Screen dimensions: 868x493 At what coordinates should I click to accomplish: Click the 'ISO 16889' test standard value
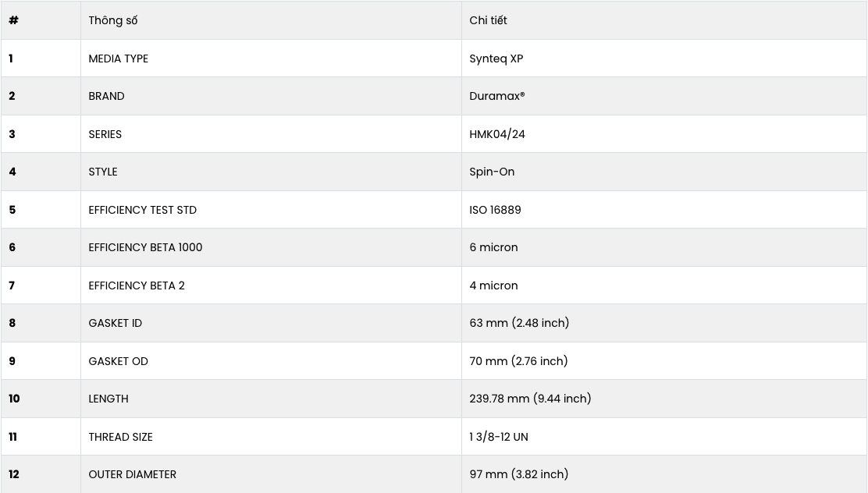point(495,210)
